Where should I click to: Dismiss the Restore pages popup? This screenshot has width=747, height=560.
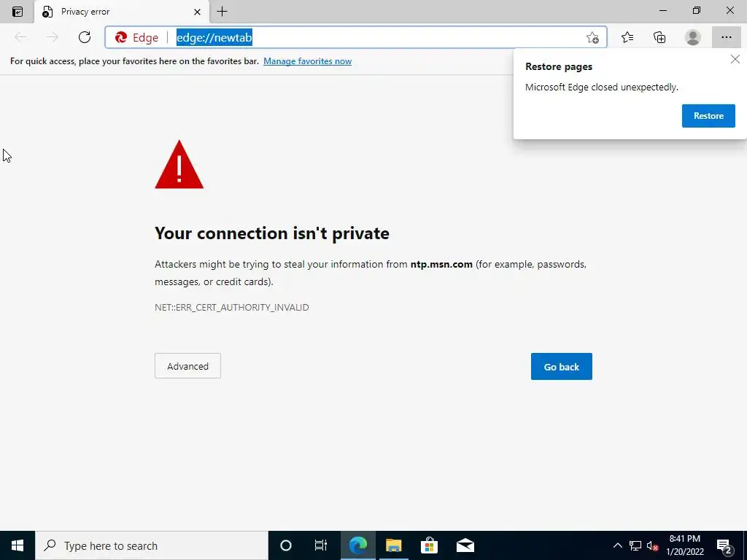pos(735,59)
